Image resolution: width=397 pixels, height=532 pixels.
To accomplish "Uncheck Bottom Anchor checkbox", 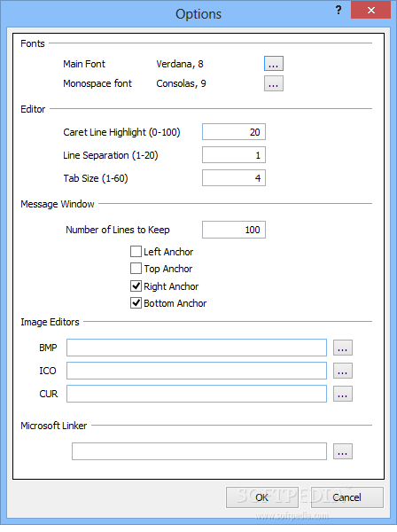I will tap(136, 302).
